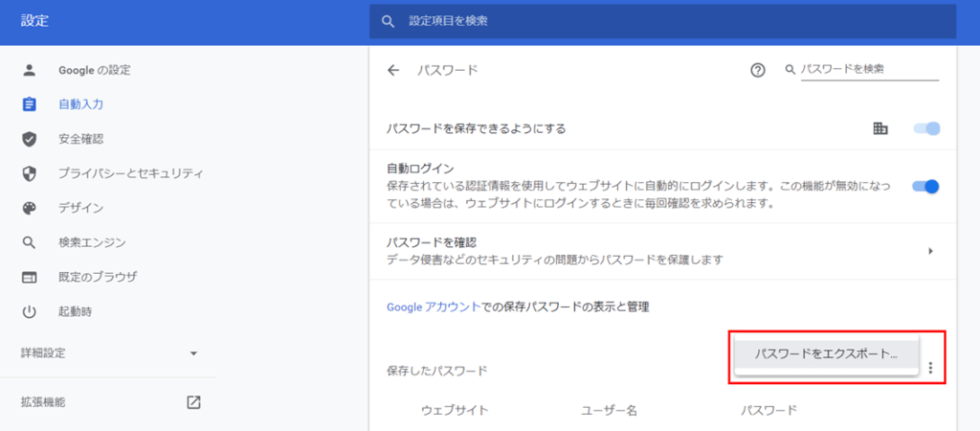Viewport: 980px width, 431px height.
Task: Click the 設定項目を検索 search field
Action: point(662,22)
